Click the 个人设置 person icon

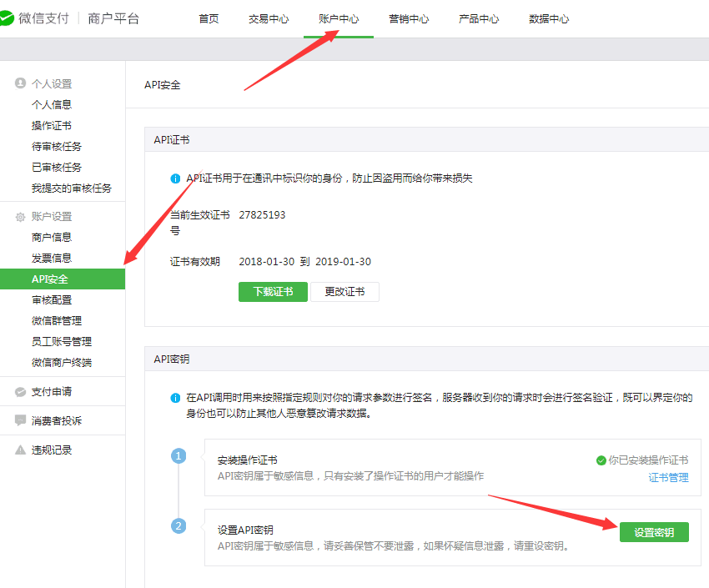point(20,83)
